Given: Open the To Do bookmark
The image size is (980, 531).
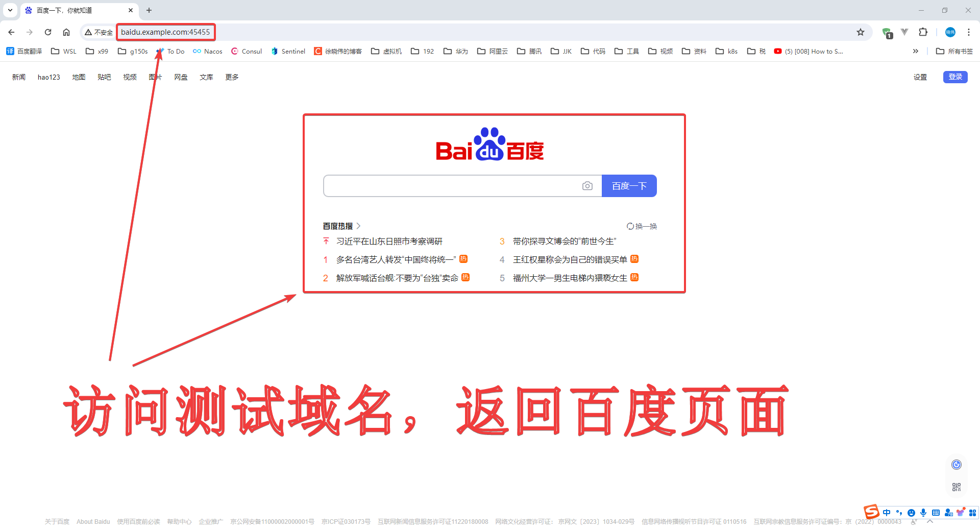Looking at the screenshot, I should click(x=170, y=51).
